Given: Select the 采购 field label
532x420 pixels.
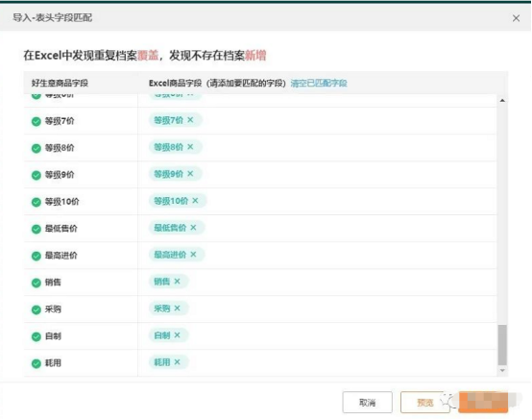Looking at the screenshot, I should (x=53, y=309).
